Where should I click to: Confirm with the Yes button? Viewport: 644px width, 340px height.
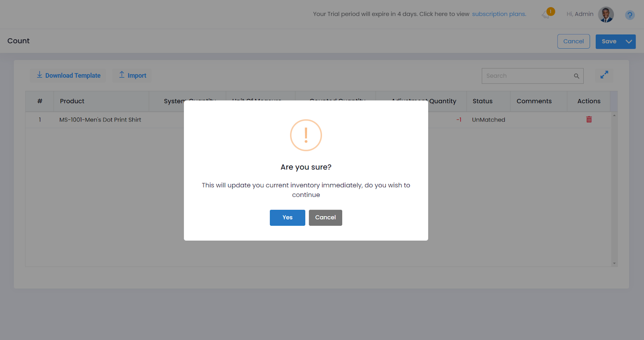click(x=287, y=218)
